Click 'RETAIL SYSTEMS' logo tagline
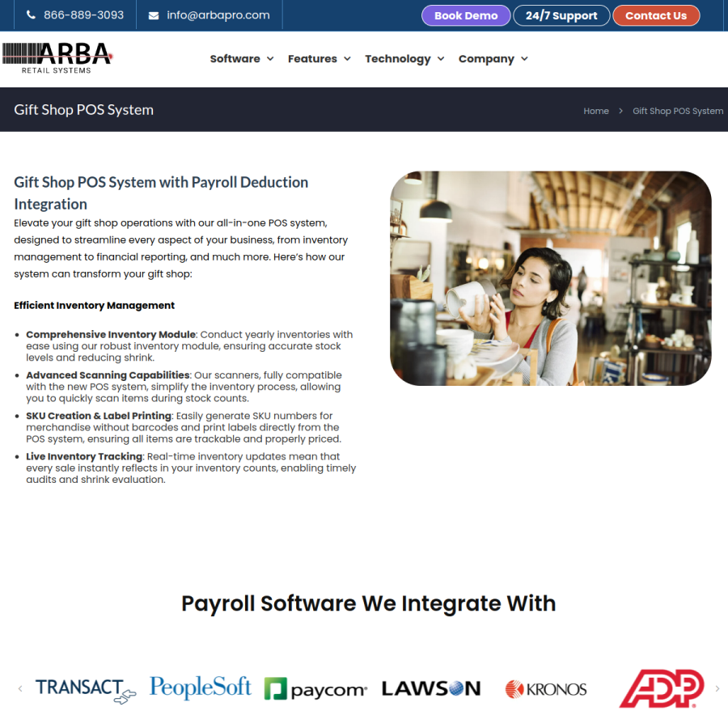The image size is (728, 728). pyautogui.click(x=56, y=70)
